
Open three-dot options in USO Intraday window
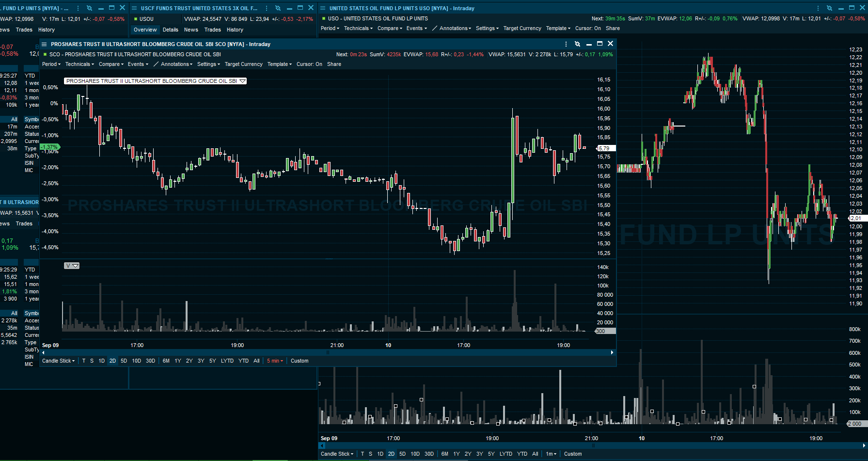coord(818,8)
